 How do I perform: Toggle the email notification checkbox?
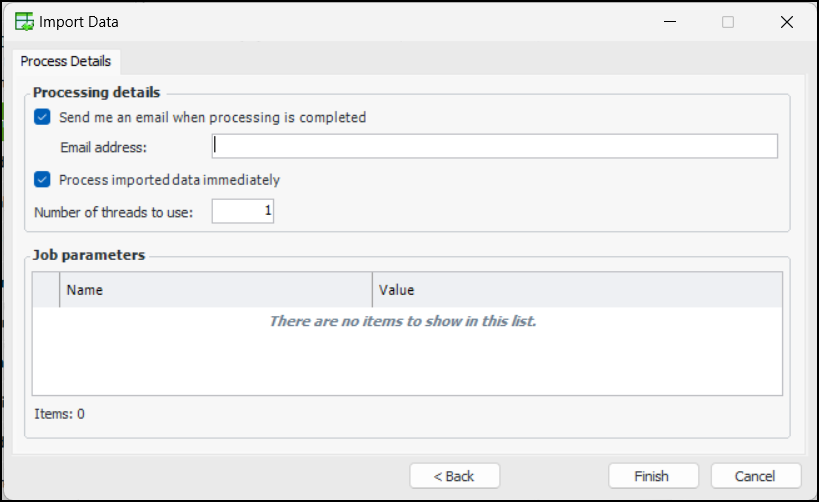point(42,117)
